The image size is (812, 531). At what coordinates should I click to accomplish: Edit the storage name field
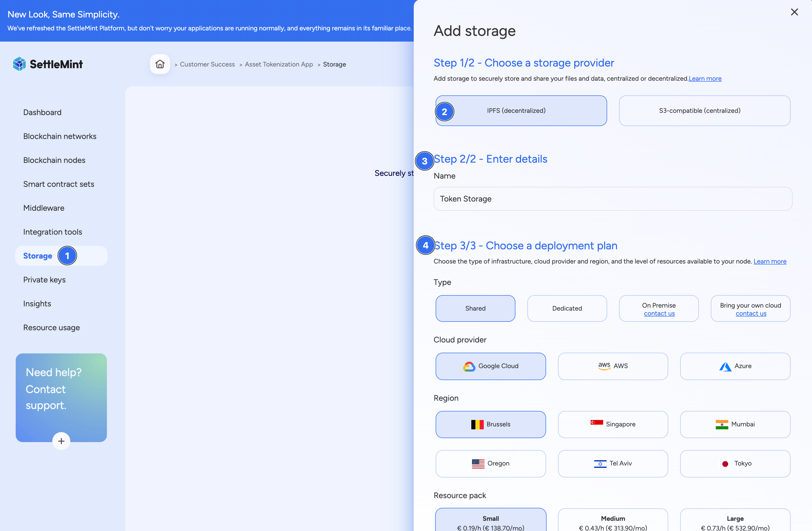[x=612, y=199]
